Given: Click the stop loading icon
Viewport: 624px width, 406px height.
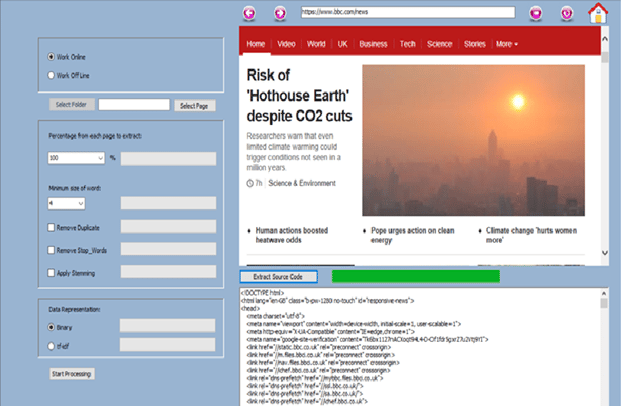Looking at the screenshot, I should click(536, 13).
